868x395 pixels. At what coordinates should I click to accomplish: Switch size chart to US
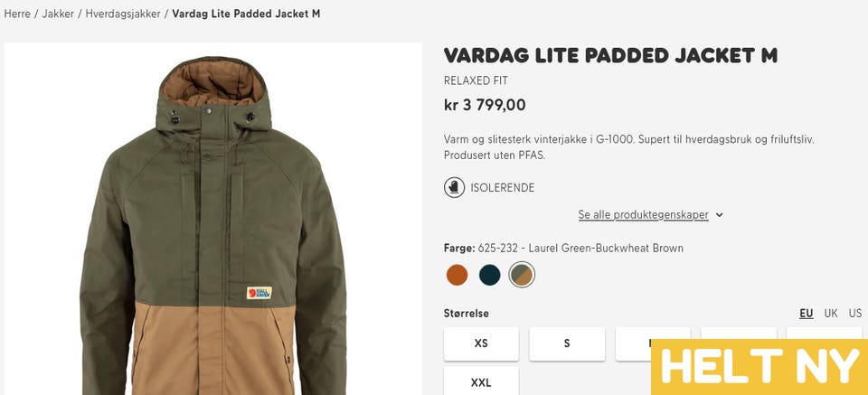854,314
